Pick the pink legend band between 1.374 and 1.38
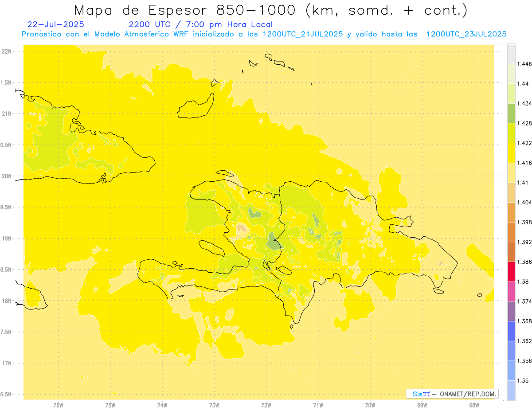Screen dimensions: 532x411 tap(511, 291)
